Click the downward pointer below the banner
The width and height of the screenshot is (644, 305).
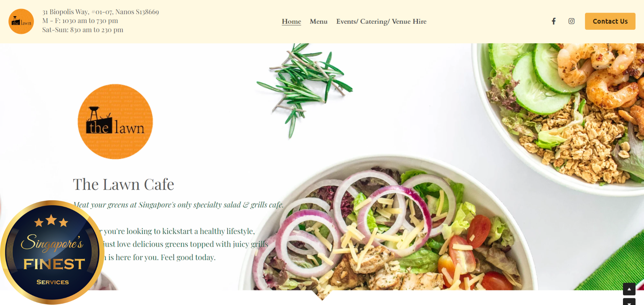322,295
